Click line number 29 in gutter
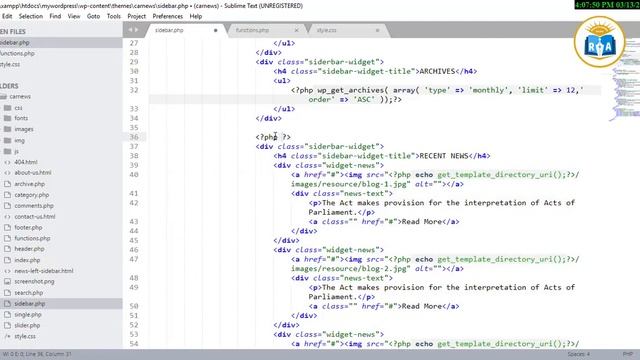 point(134,62)
